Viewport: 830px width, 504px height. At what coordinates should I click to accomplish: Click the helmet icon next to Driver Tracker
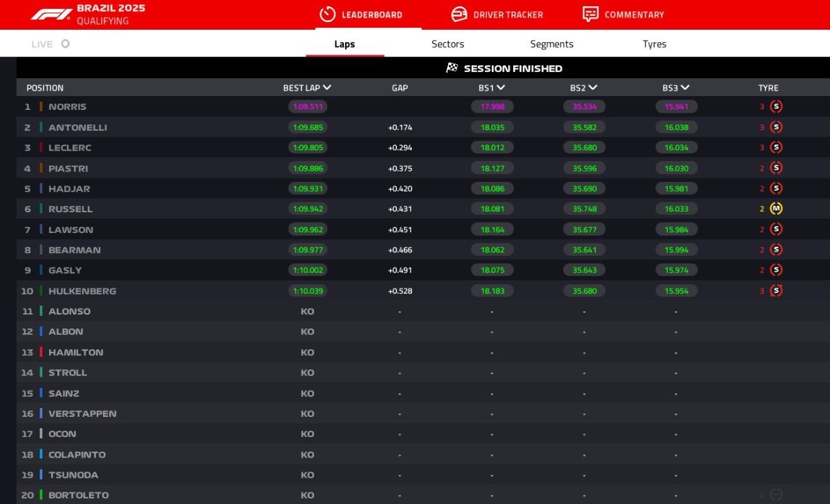click(x=457, y=14)
